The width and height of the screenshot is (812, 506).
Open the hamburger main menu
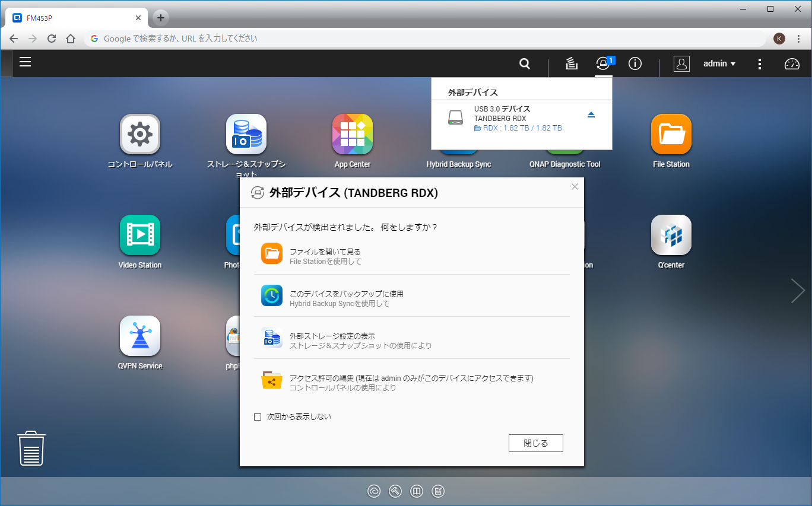coord(25,62)
